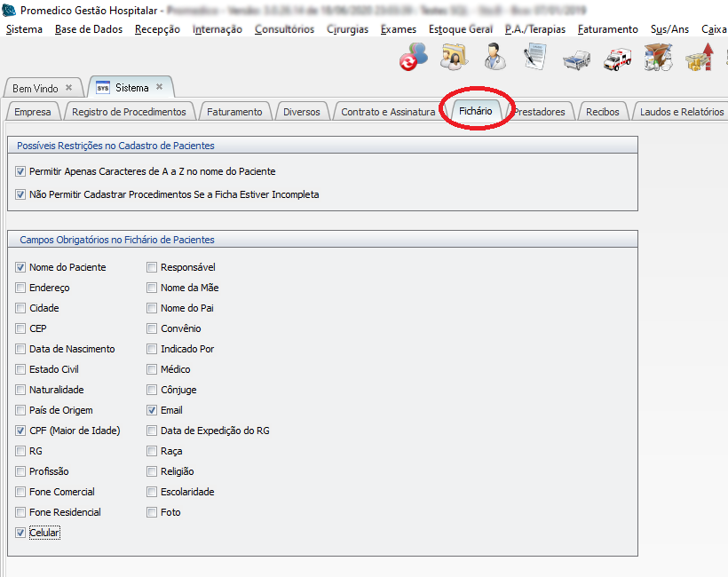This screenshot has height=577, width=728.
Task: Open the medical supplies box icon
Action: (x=658, y=59)
